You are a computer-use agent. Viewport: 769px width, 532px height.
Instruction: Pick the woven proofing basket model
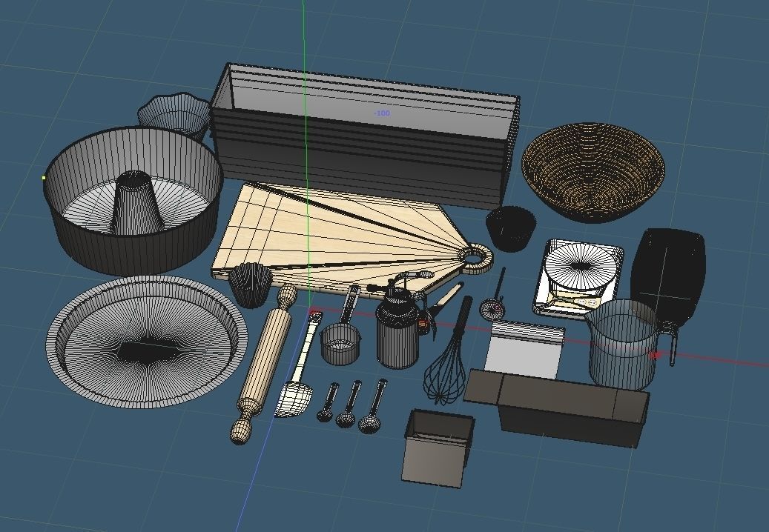coord(593,172)
